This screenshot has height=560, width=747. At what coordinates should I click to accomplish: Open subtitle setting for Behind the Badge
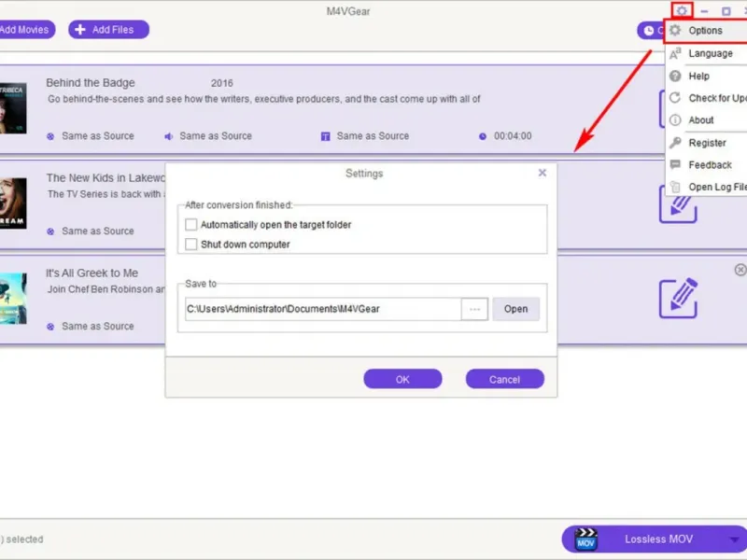coord(365,136)
